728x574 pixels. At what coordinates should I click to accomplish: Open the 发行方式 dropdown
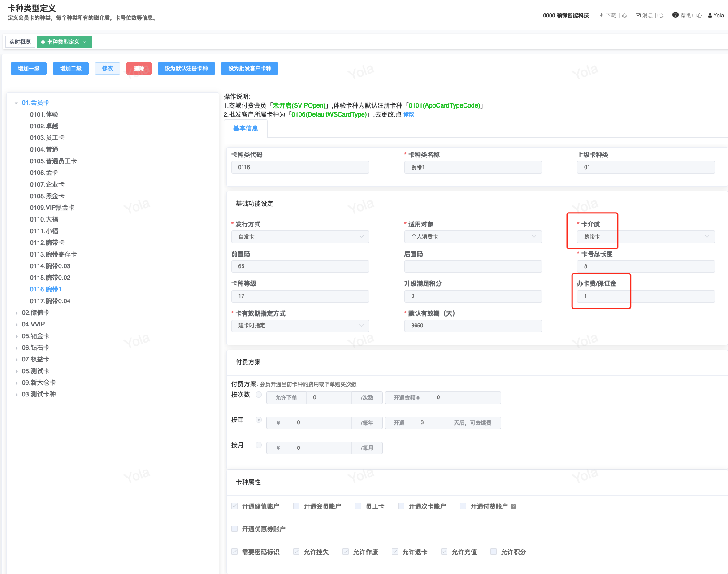click(x=300, y=237)
